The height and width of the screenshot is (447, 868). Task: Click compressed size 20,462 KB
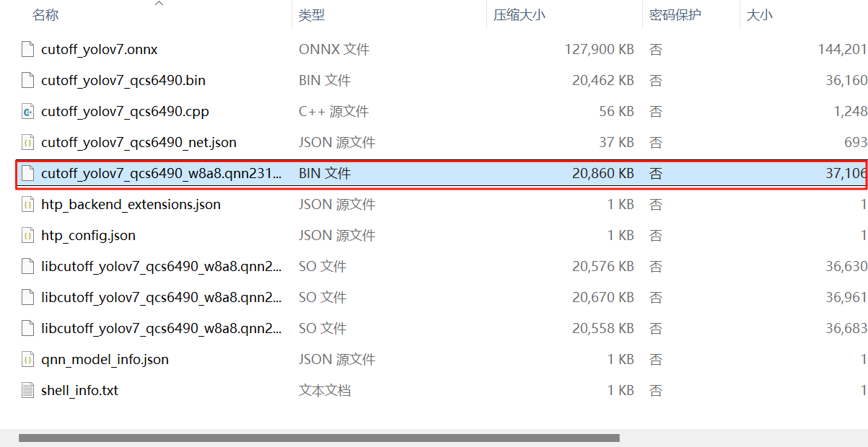coord(603,81)
